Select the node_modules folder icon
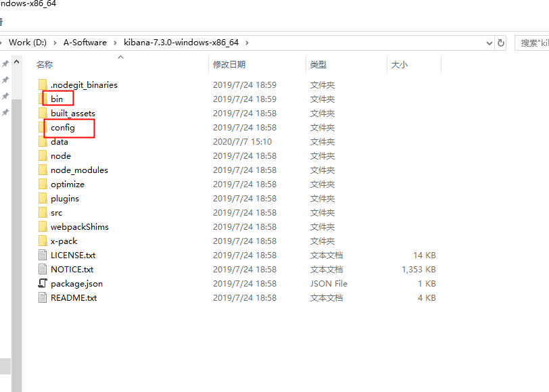The height and width of the screenshot is (392, 549). pyautogui.click(x=43, y=170)
